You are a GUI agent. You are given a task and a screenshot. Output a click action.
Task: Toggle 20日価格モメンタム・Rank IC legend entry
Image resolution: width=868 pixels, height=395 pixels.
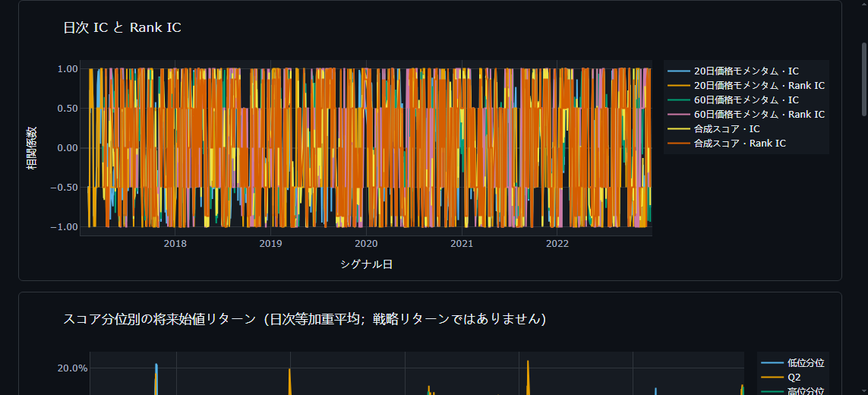(x=746, y=86)
